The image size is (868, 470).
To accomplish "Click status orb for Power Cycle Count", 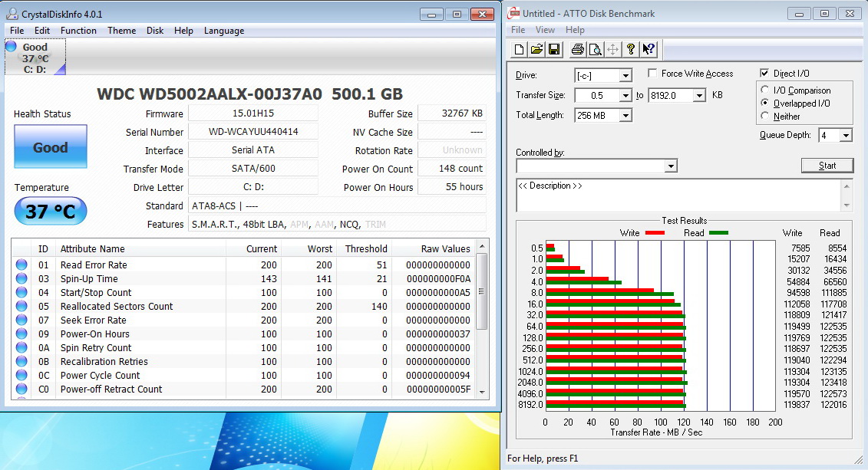I will tap(21, 376).
